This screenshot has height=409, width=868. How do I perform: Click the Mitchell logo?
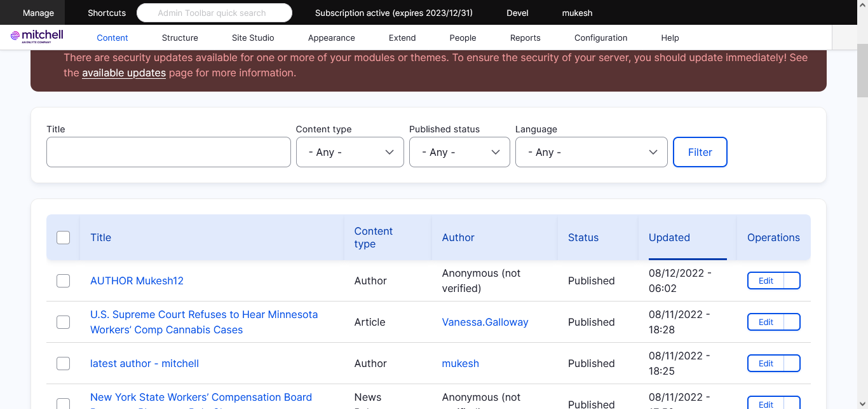(37, 36)
